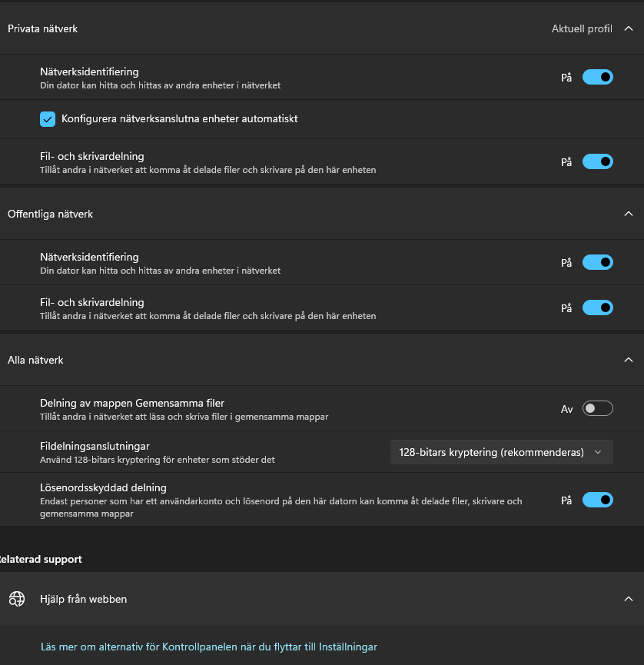The width and height of the screenshot is (644, 665).
Task: Enable Delning av mappen Gemensamma filer
Action: [597, 408]
